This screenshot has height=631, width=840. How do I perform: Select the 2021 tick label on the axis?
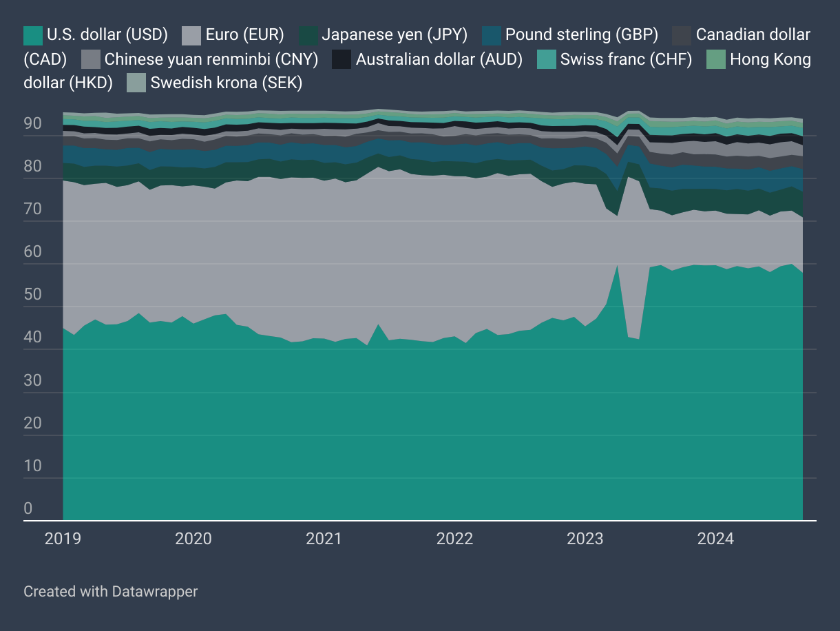324,539
